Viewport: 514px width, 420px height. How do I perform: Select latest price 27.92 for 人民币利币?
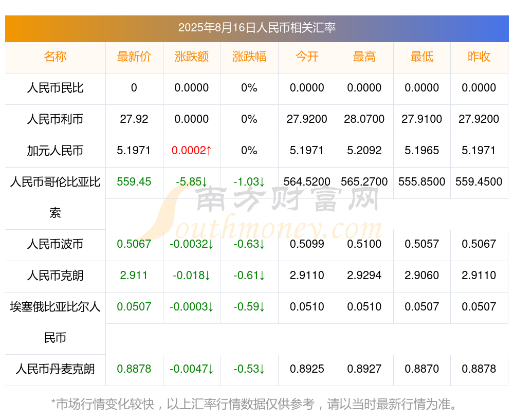(x=134, y=119)
